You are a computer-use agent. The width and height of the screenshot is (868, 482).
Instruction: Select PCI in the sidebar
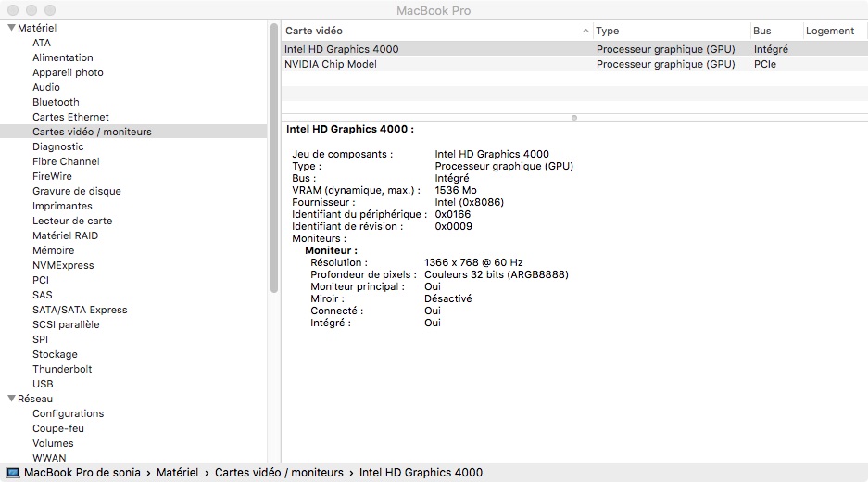[x=41, y=280]
